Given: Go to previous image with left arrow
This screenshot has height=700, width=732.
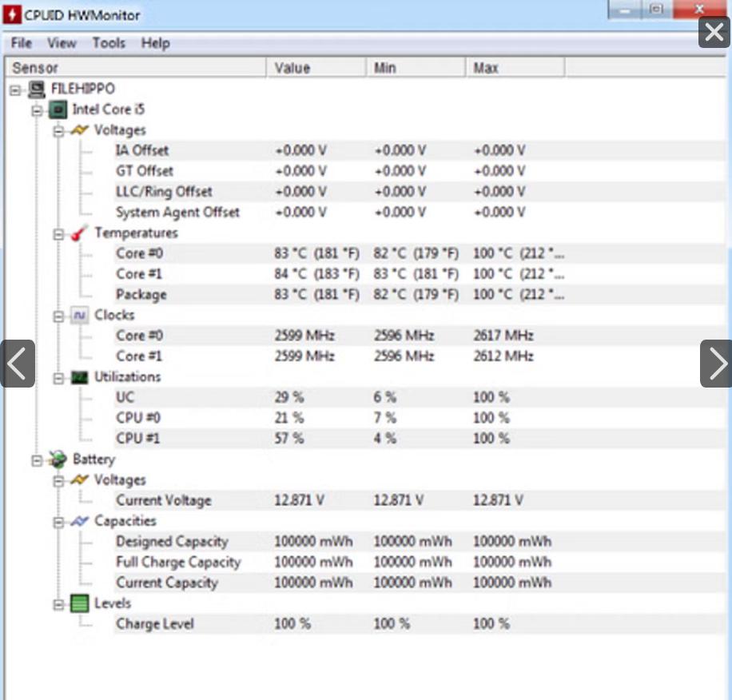Looking at the screenshot, I should pos(18,364).
